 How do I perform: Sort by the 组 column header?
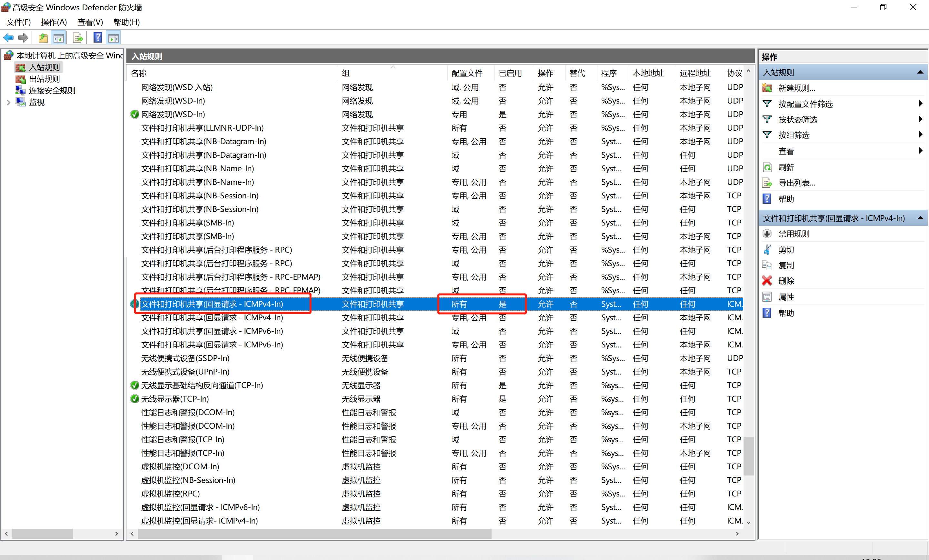393,73
